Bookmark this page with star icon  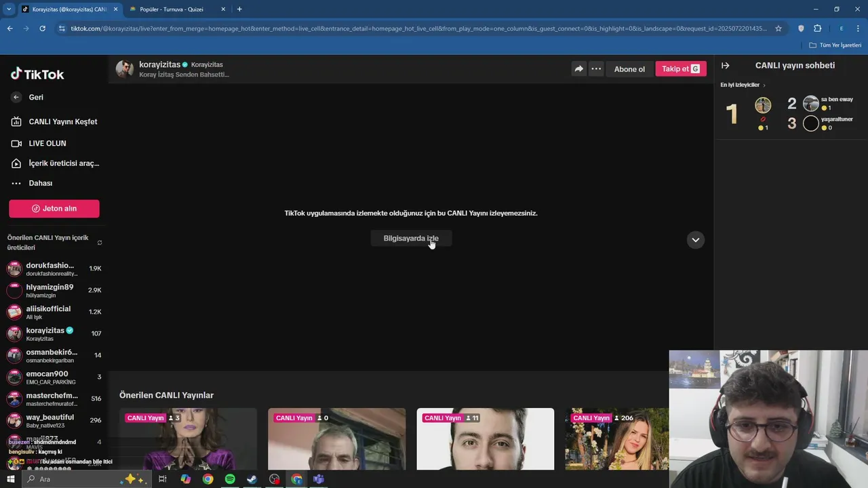[x=778, y=28]
